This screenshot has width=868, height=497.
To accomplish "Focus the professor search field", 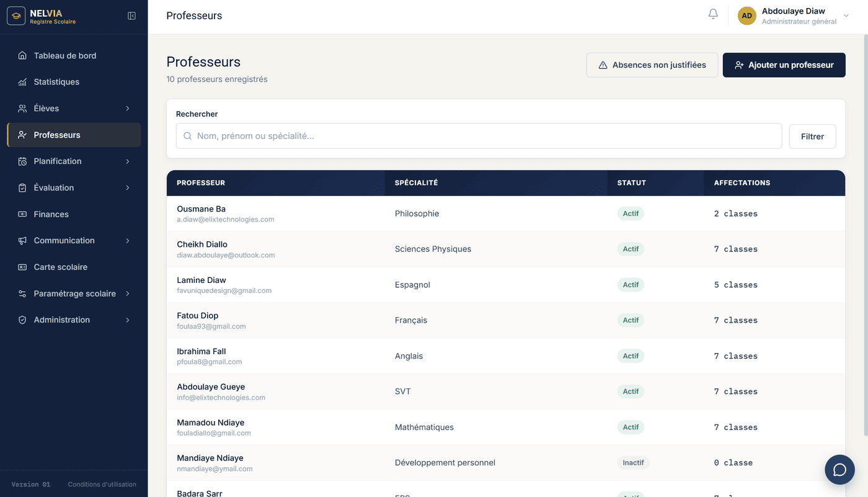I will [x=479, y=136].
